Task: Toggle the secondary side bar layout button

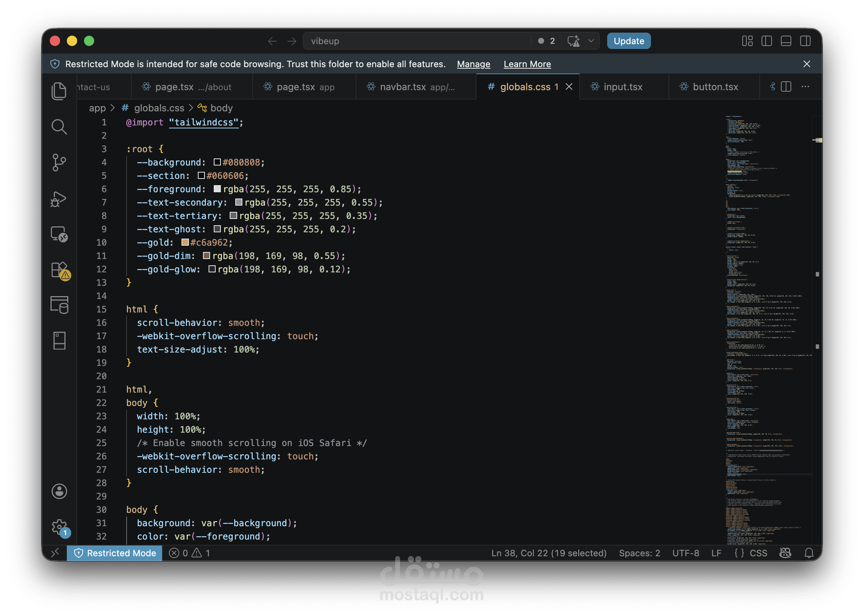Action: [805, 41]
